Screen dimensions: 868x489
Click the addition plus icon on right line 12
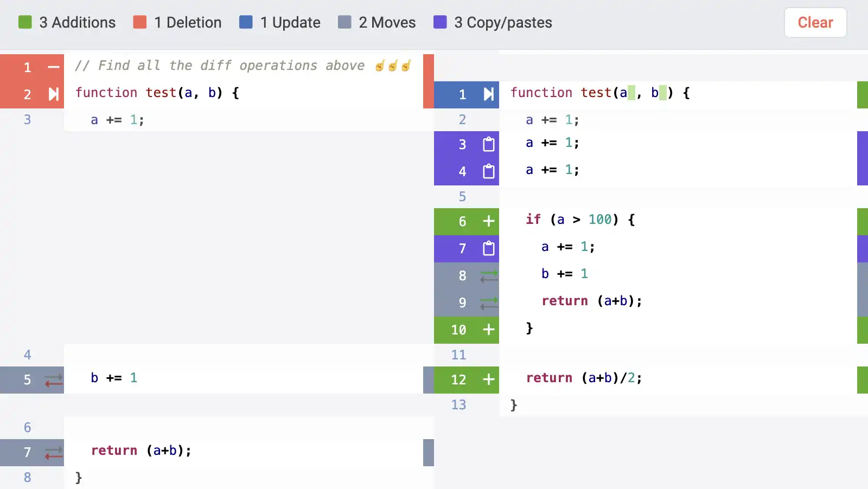click(x=488, y=379)
